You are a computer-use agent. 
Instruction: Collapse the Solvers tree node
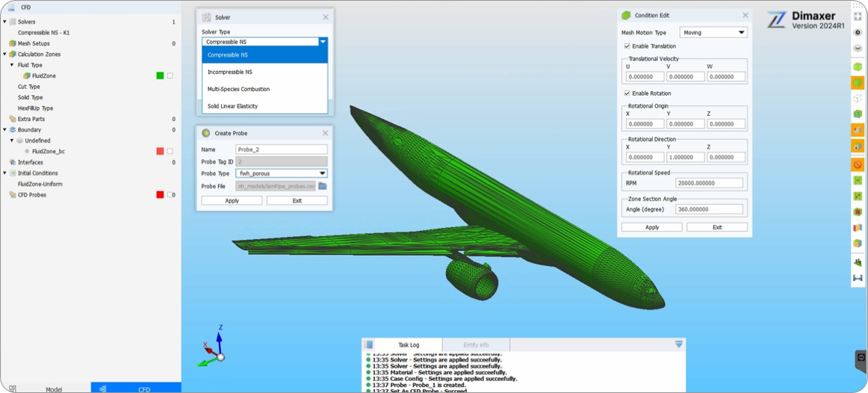coord(5,22)
